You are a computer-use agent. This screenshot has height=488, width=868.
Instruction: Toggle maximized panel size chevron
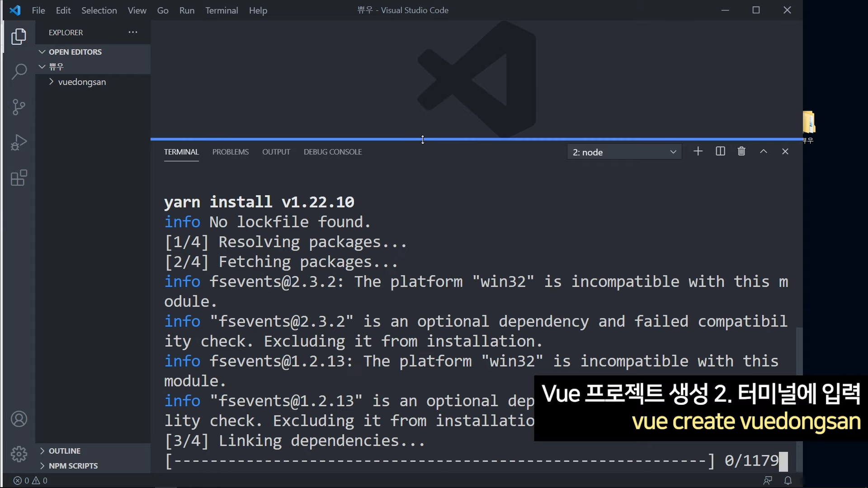pos(764,151)
